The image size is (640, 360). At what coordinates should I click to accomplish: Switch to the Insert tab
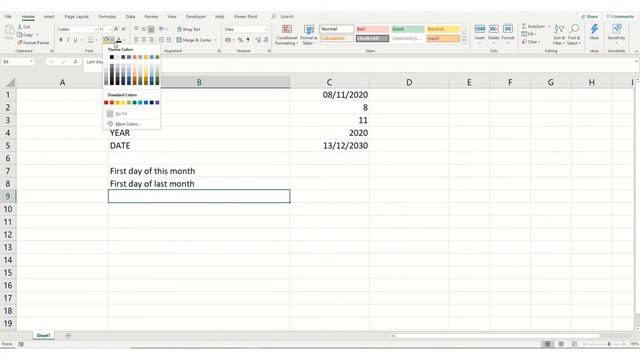coord(49,17)
